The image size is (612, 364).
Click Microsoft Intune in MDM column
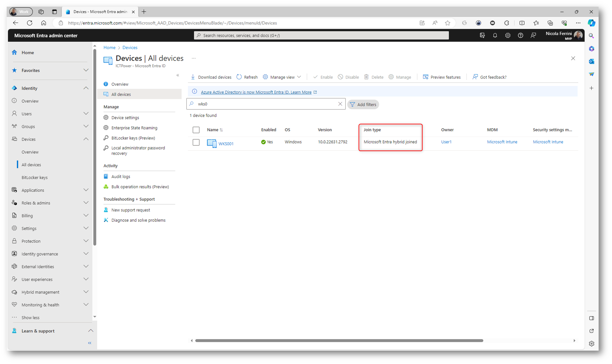(x=502, y=142)
